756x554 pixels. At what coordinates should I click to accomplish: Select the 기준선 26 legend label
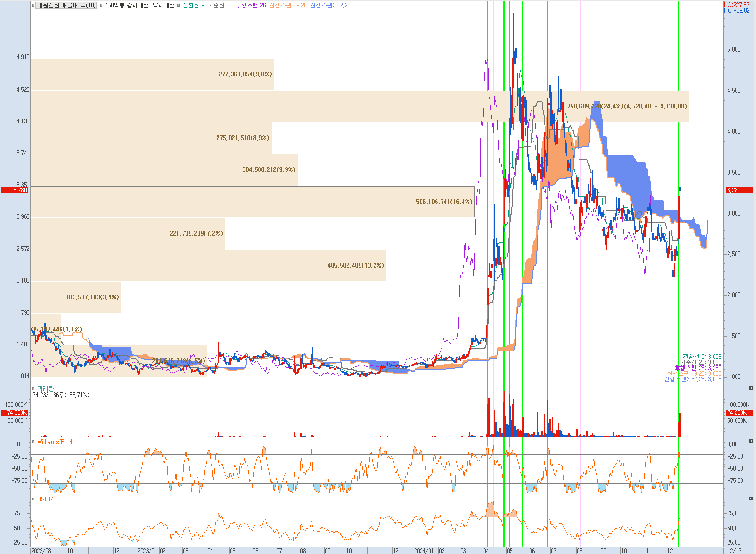[220, 6]
